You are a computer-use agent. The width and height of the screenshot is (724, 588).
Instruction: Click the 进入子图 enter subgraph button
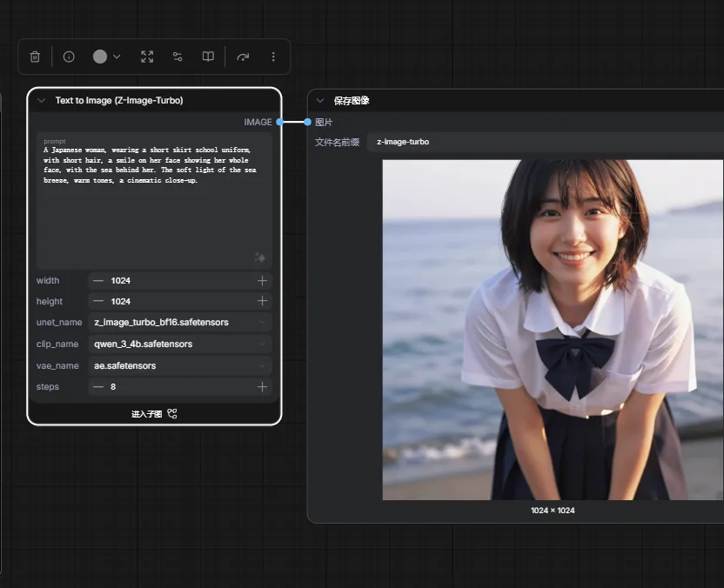point(154,414)
